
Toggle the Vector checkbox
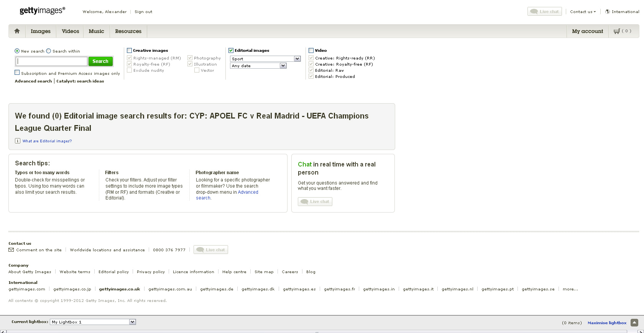point(197,70)
